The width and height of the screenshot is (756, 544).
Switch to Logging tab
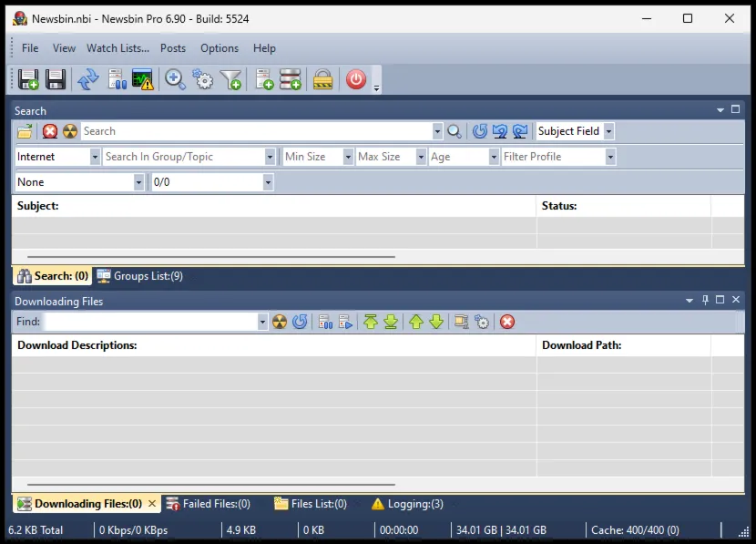pyautogui.click(x=407, y=504)
